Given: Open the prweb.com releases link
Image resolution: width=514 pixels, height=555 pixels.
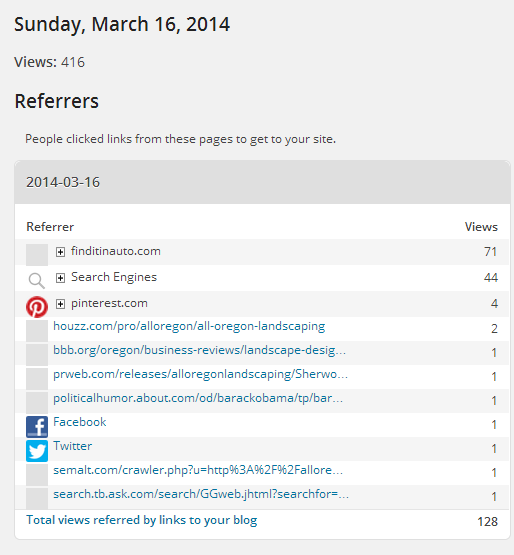Looking at the screenshot, I should 201,374.
